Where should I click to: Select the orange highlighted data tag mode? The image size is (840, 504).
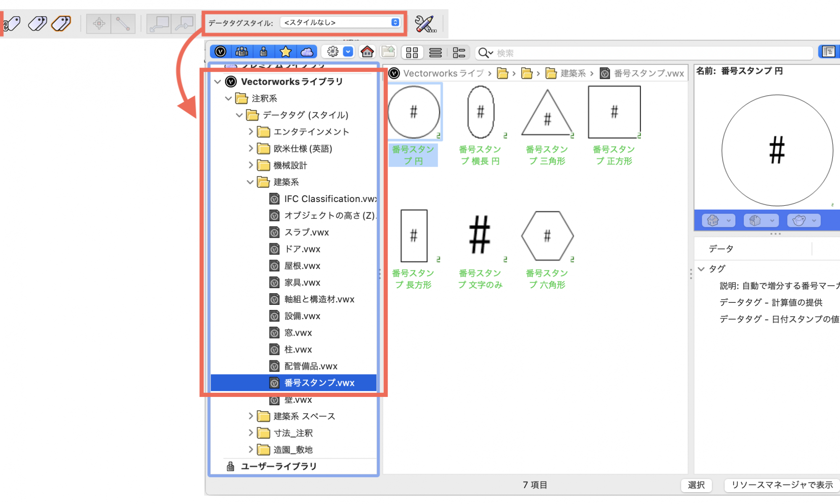click(61, 24)
